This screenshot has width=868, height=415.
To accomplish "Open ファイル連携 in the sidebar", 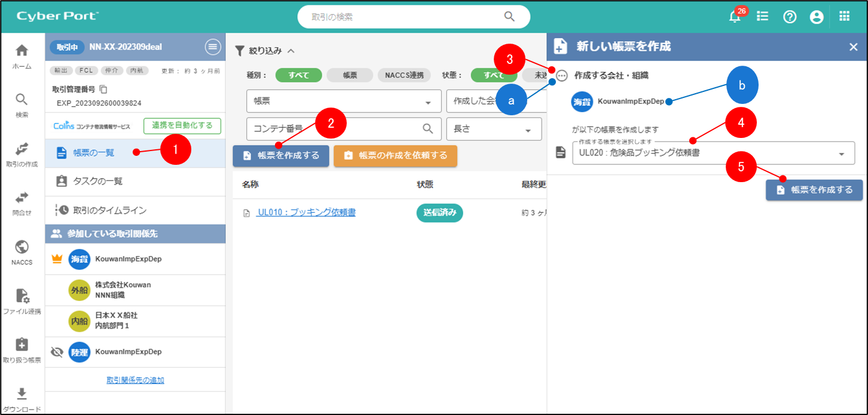I will click(x=22, y=301).
